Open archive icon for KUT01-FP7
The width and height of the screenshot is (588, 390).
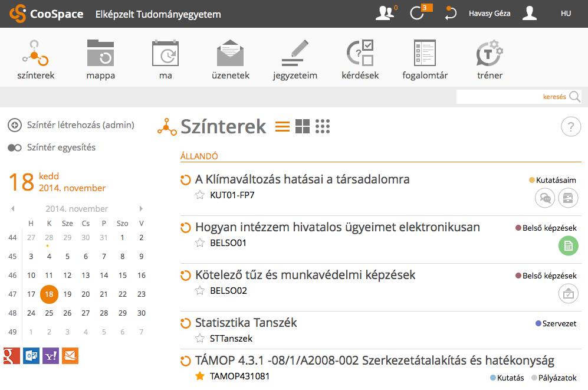click(568, 198)
